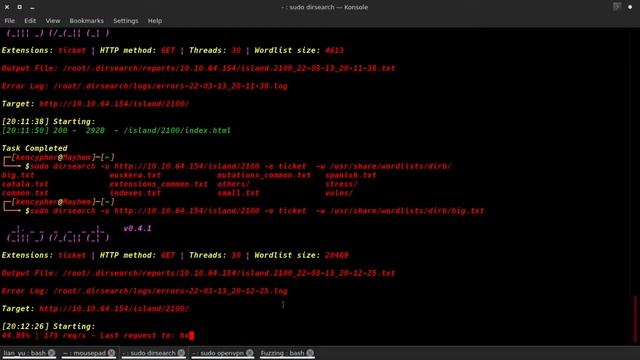
Task: Click the '[20:12:26] Starting:' line
Action: coord(48,327)
